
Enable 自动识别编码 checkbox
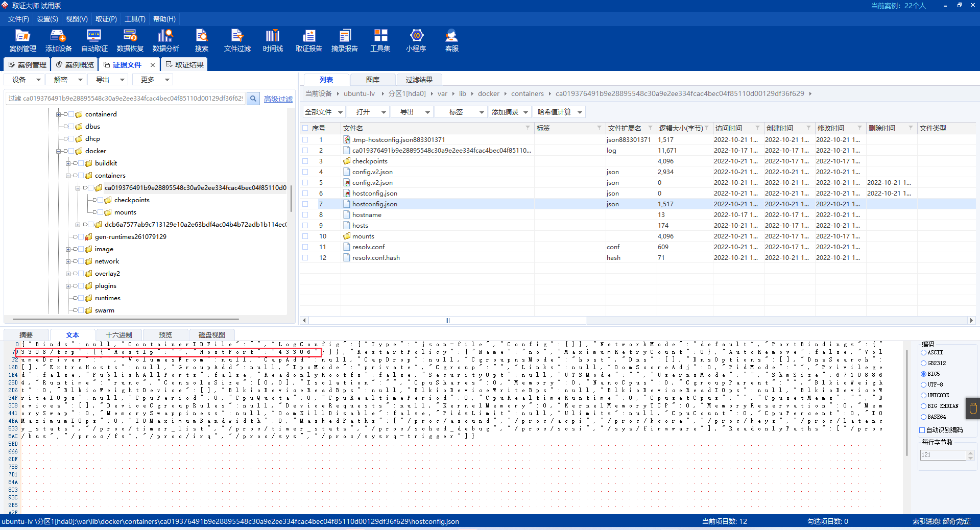click(x=922, y=430)
